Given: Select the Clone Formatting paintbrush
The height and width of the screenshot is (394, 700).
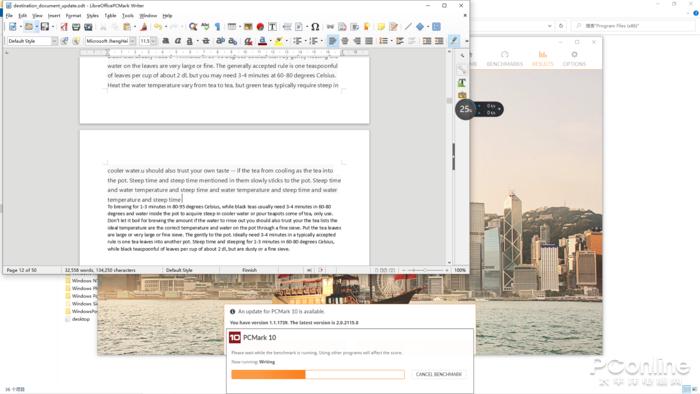Looking at the screenshot, I should pos(144,27).
